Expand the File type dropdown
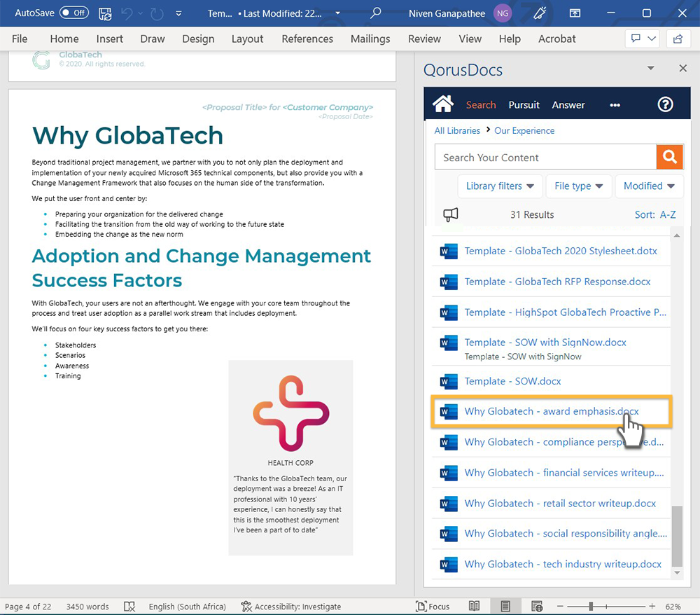 pyautogui.click(x=578, y=186)
